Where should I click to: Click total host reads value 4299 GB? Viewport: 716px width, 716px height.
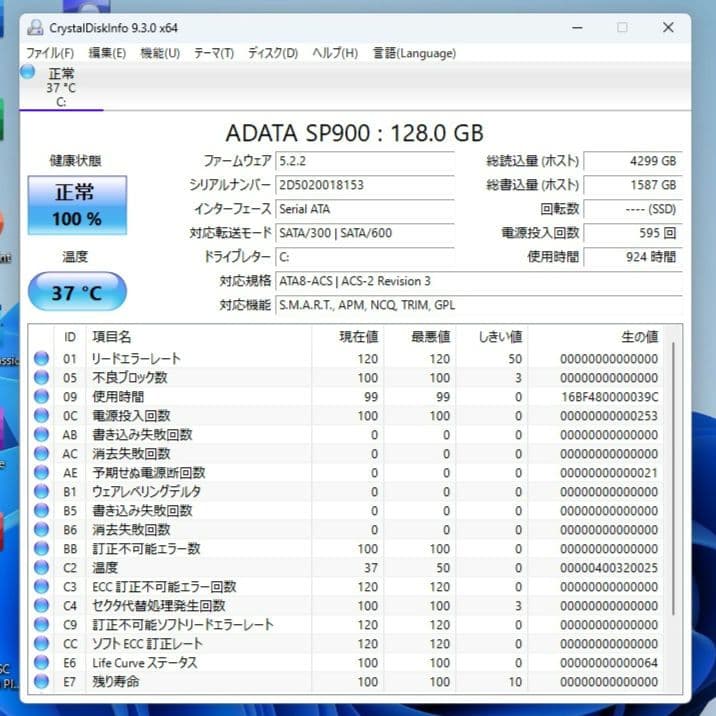click(633, 161)
